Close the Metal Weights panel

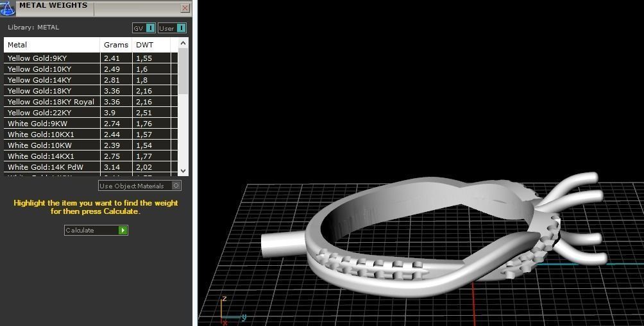(185, 8)
